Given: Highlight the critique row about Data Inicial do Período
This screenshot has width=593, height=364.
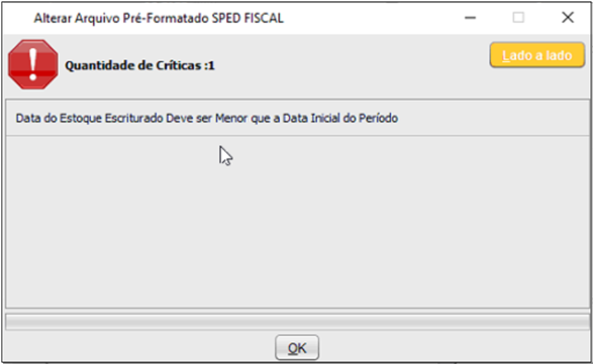Looking at the screenshot, I should pos(298,119).
